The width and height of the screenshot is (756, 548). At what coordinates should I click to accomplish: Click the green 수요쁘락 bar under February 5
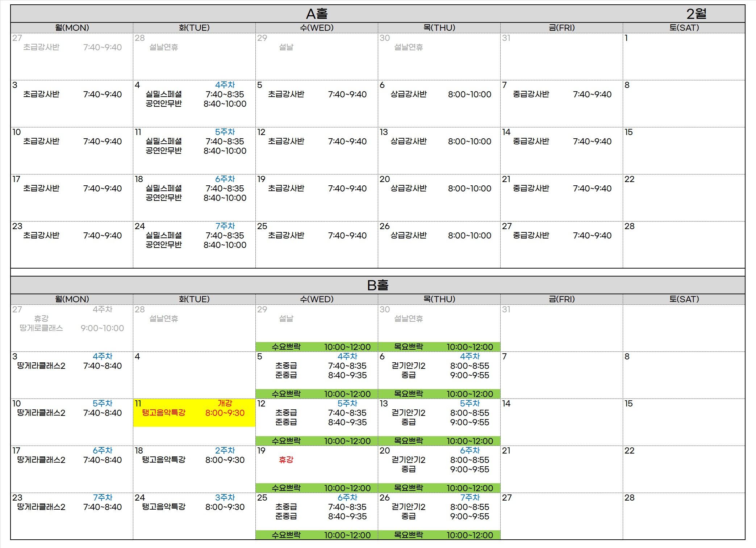(317, 394)
